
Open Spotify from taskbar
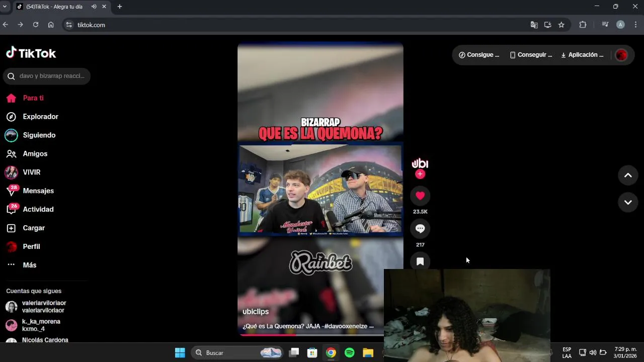[349, 353]
